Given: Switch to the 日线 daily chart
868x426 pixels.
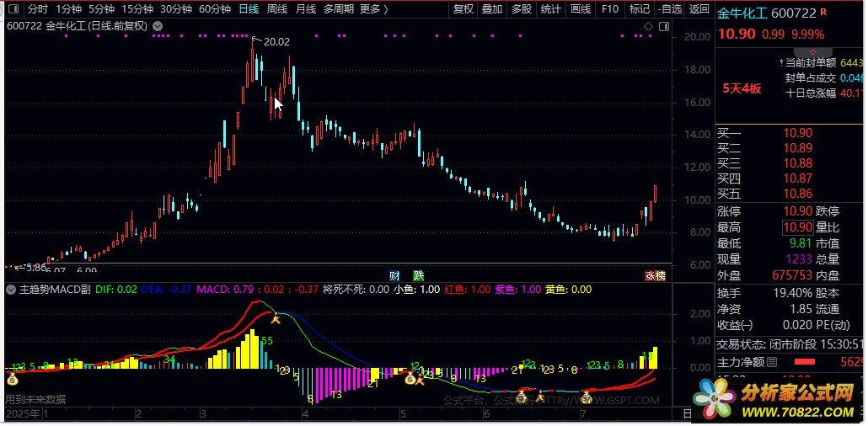Looking at the screenshot, I should pyautogui.click(x=249, y=9).
